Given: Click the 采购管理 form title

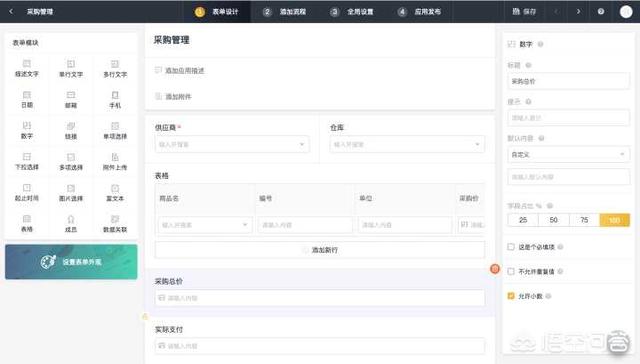Looking at the screenshot, I should tap(171, 40).
